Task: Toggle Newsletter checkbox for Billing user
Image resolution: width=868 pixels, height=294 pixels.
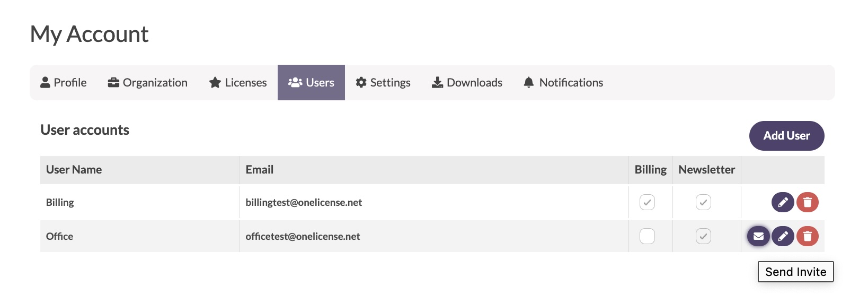Action: pos(703,202)
